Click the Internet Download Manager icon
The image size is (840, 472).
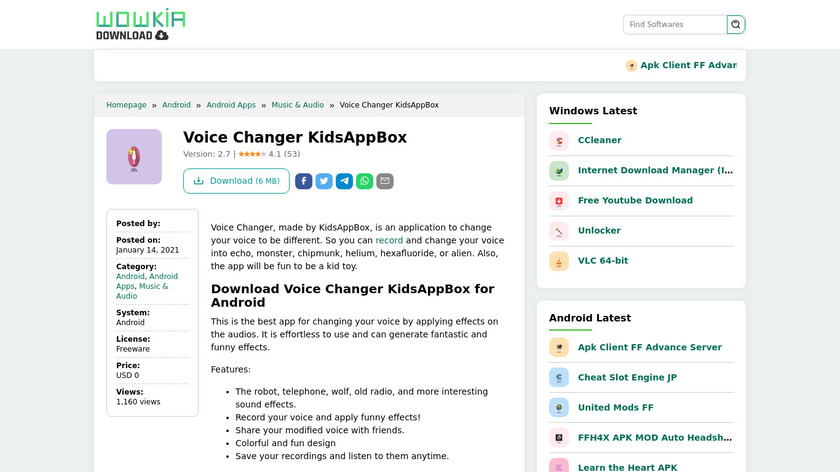click(x=559, y=170)
